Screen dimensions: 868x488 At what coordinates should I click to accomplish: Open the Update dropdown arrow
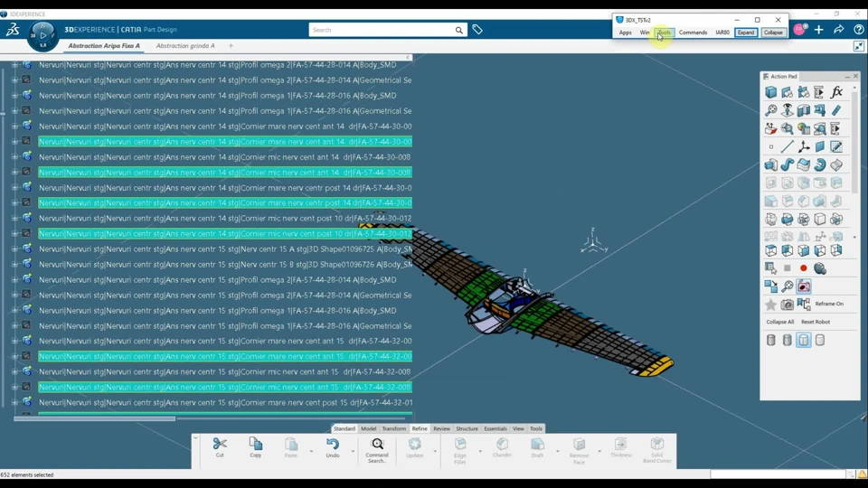(435, 452)
